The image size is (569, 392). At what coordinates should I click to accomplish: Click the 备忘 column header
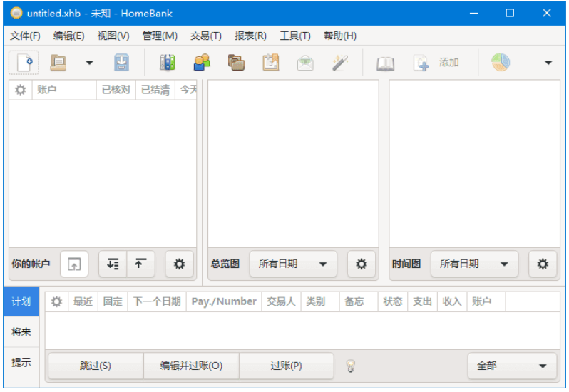[359, 301]
